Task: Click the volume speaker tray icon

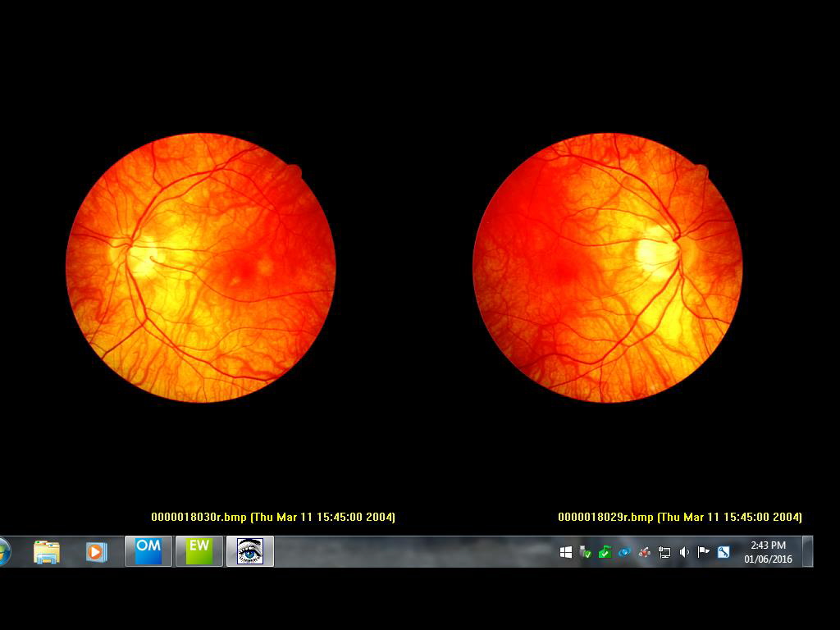Action: point(684,552)
